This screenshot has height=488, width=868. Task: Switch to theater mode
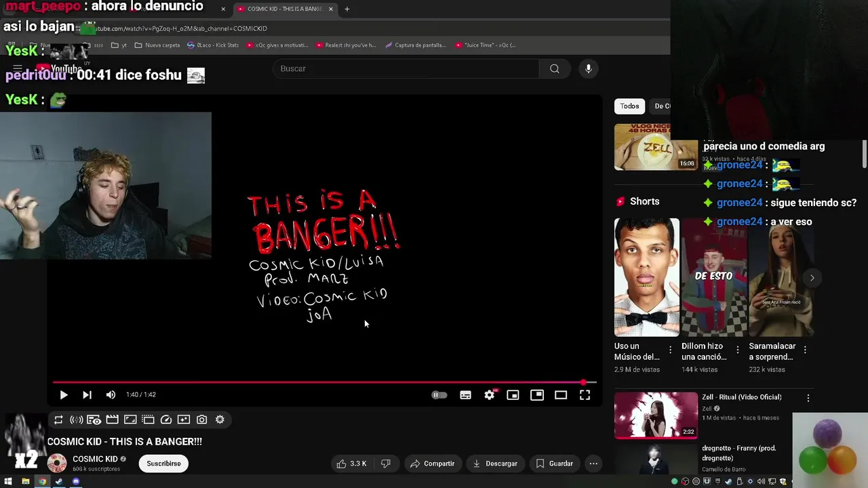tap(561, 395)
